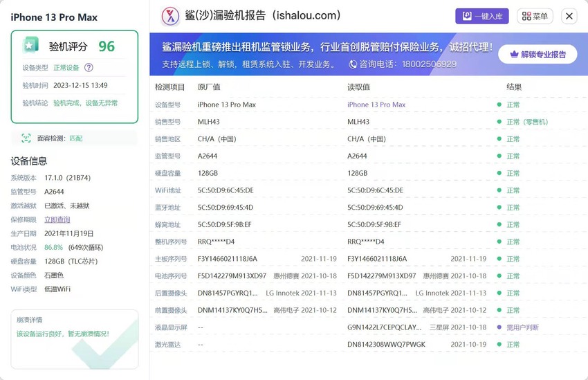Click the 128GB (TLC芯片) value
The image size is (588, 380).
71,262
